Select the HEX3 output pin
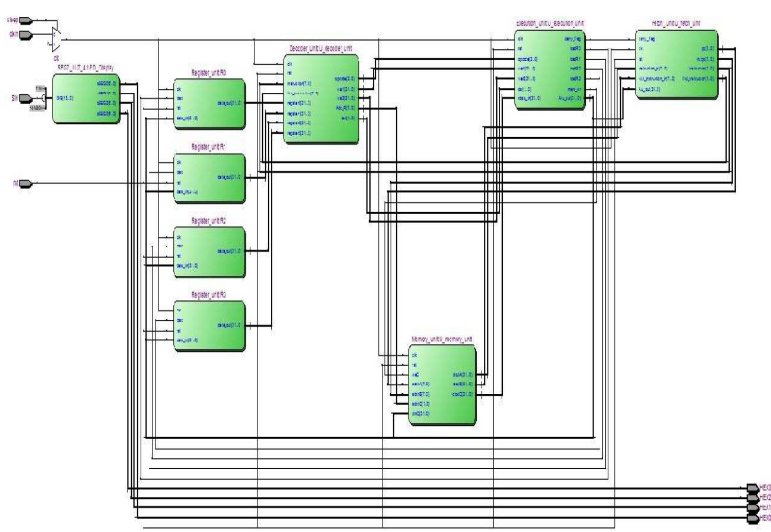The image size is (771, 532). [x=753, y=488]
